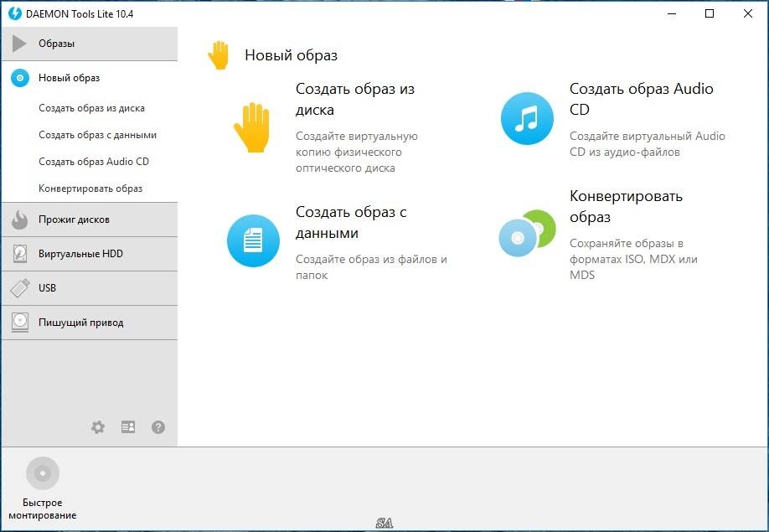The height and width of the screenshot is (532, 769).
Task: Click the Конвертировать образ main heading
Action: point(626,206)
